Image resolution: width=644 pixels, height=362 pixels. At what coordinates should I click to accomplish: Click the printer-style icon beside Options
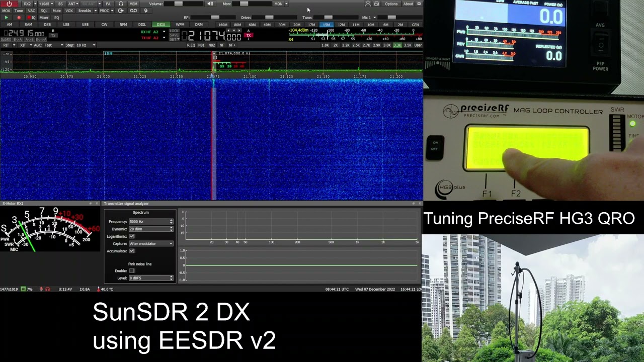pyautogui.click(x=376, y=4)
